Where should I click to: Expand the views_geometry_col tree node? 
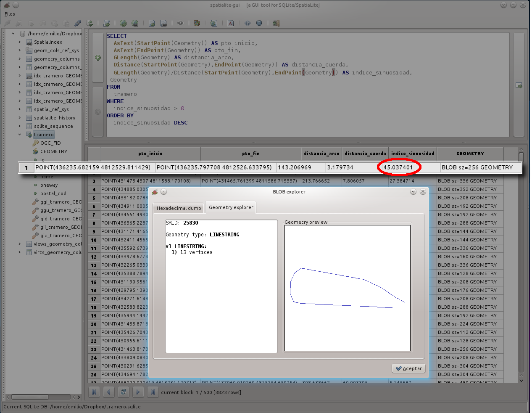click(20, 244)
